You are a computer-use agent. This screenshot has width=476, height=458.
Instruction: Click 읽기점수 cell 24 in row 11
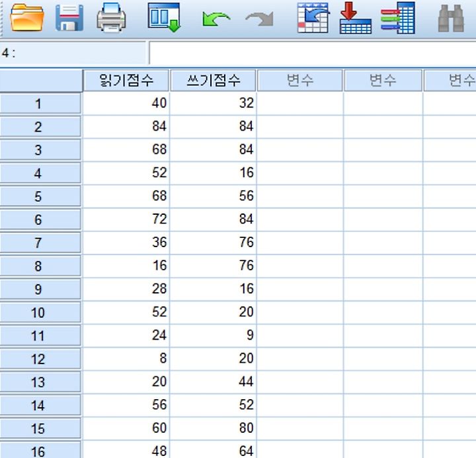tap(126, 336)
